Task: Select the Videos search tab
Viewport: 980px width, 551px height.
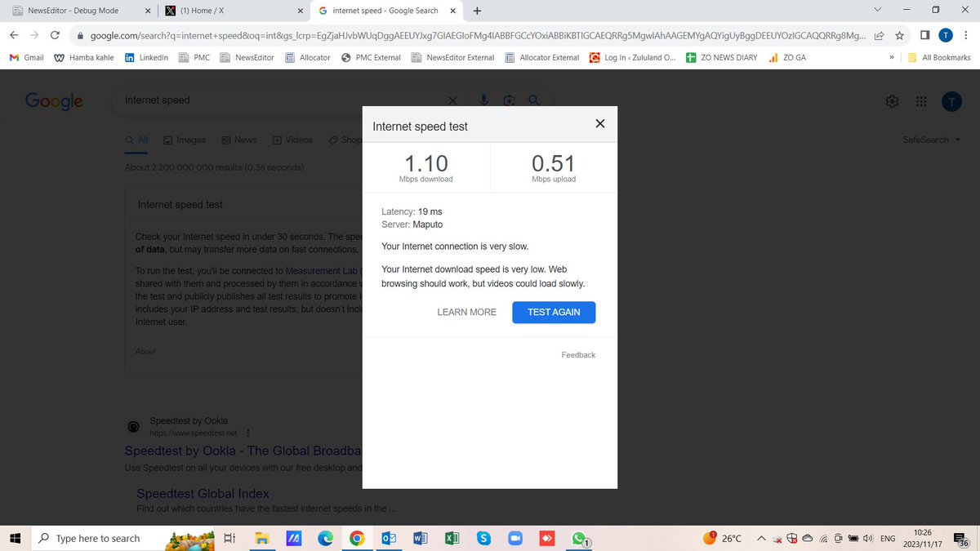Action: coord(293,140)
